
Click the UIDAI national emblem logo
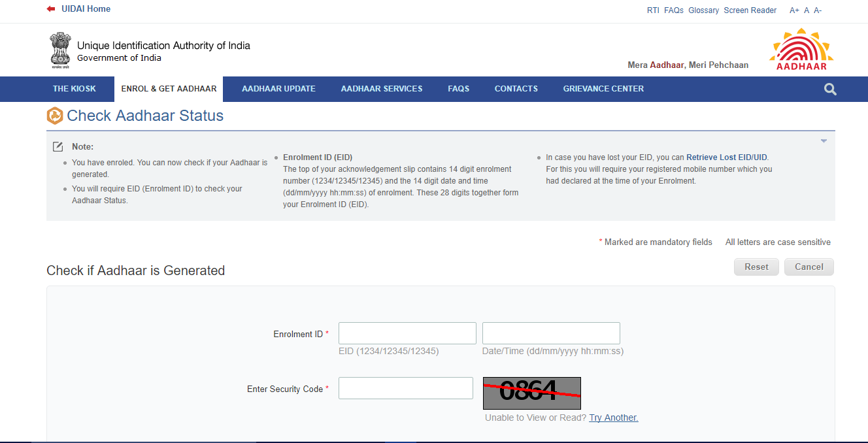click(x=59, y=49)
